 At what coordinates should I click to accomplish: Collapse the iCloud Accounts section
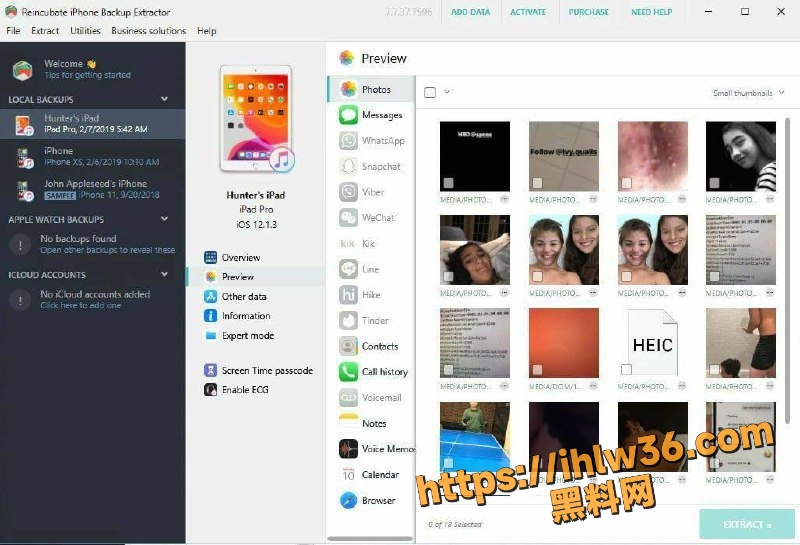pos(164,274)
